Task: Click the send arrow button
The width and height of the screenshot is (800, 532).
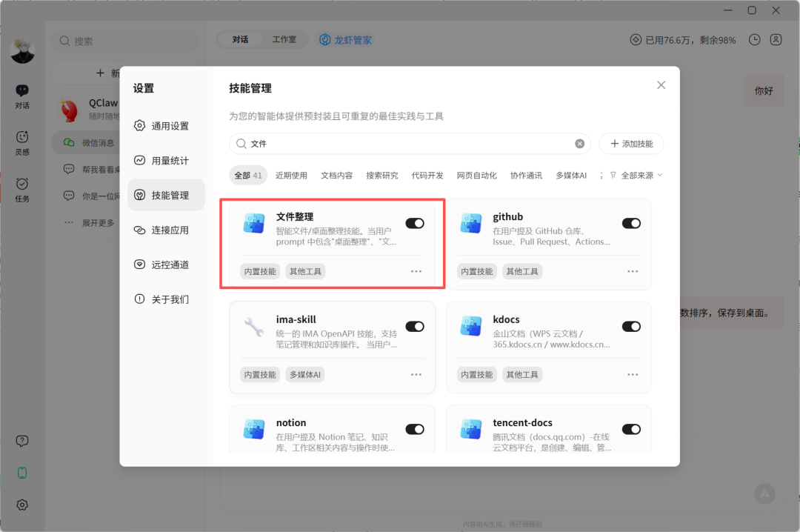Action: [764, 493]
